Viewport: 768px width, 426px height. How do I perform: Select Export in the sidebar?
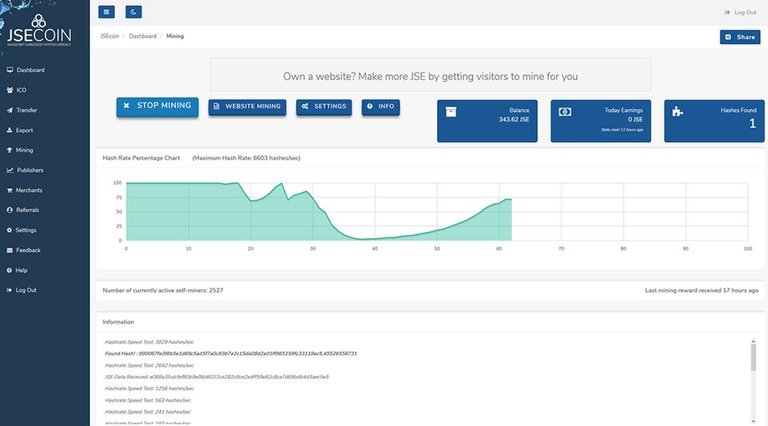pyautogui.click(x=24, y=130)
